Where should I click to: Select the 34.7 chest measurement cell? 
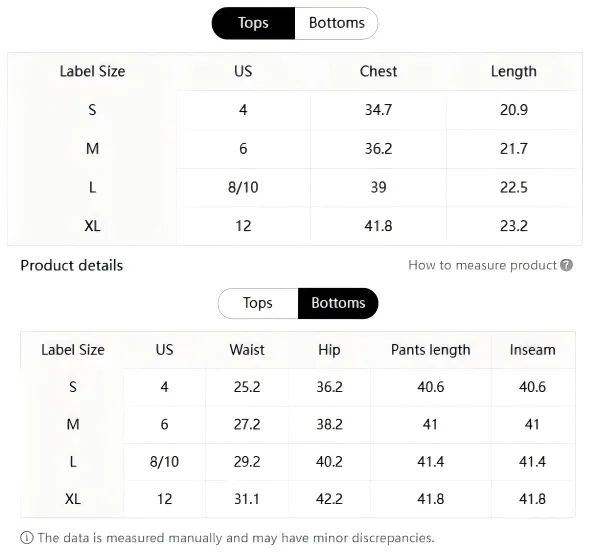coord(378,110)
